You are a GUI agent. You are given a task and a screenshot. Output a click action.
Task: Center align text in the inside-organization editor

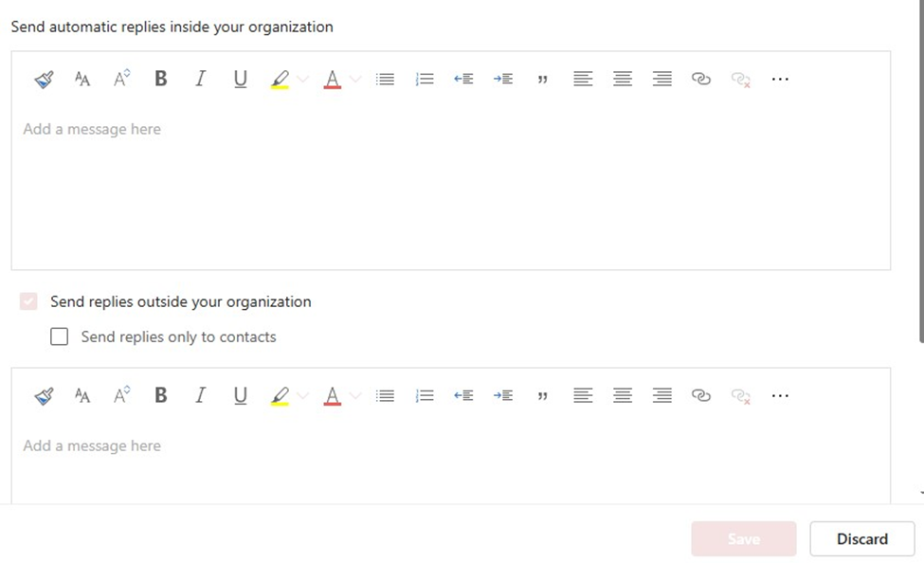(x=623, y=79)
